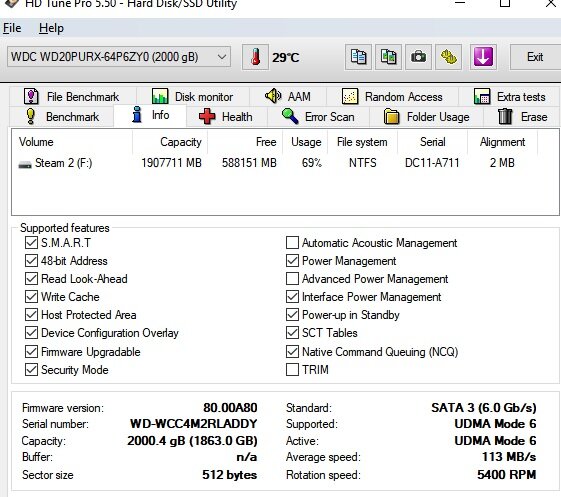
Task: Open the Help menu
Action: (51, 28)
